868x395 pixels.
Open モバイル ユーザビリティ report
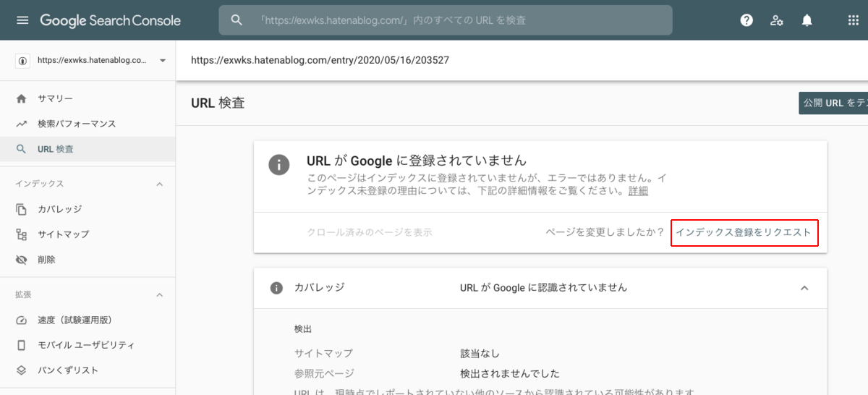88,345
